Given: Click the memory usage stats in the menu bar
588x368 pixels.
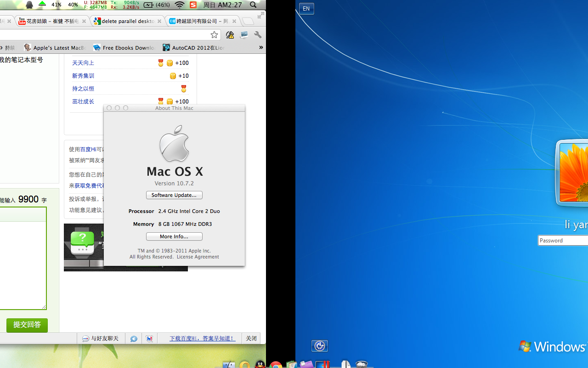Looking at the screenshot, I should (96, 5).
